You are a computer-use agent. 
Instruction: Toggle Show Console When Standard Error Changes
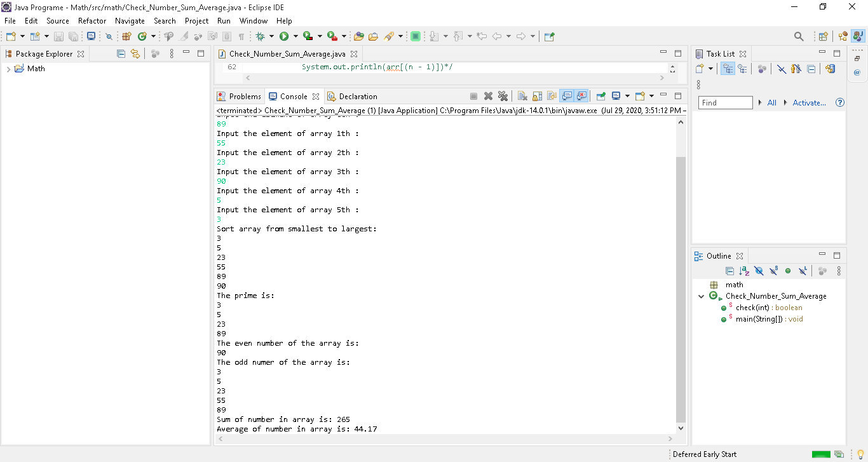581,96
